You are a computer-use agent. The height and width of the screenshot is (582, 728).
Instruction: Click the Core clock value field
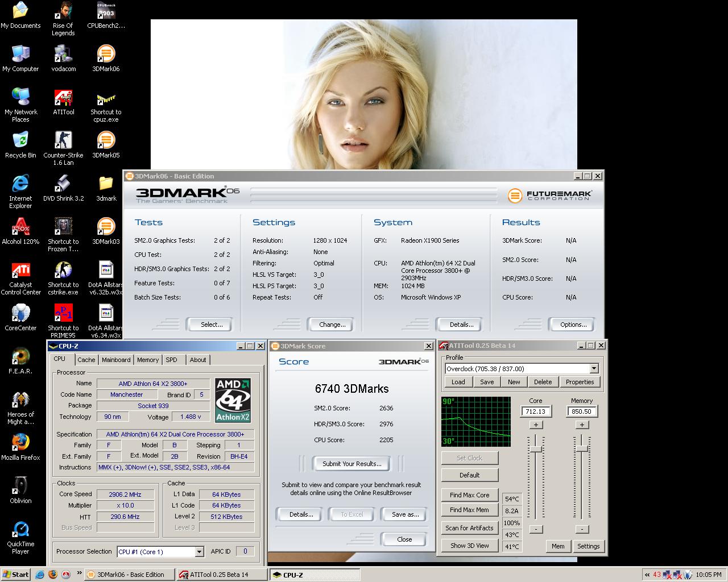tap(536, 411)
